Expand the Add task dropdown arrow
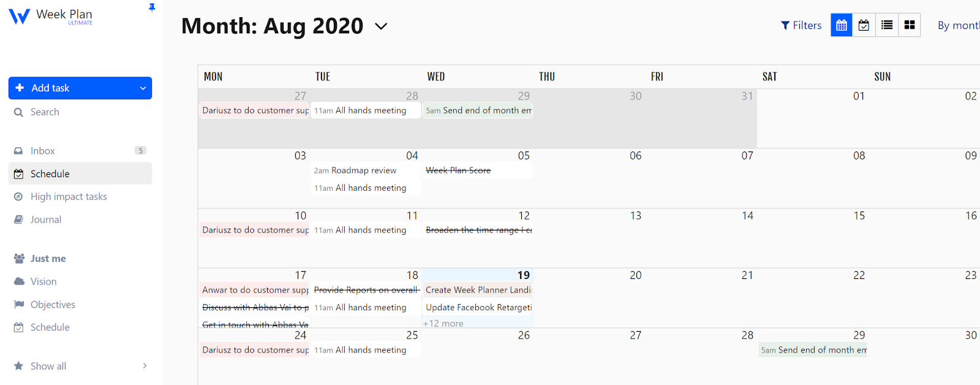This screenshot has height=385, width=980. point(143,88)
